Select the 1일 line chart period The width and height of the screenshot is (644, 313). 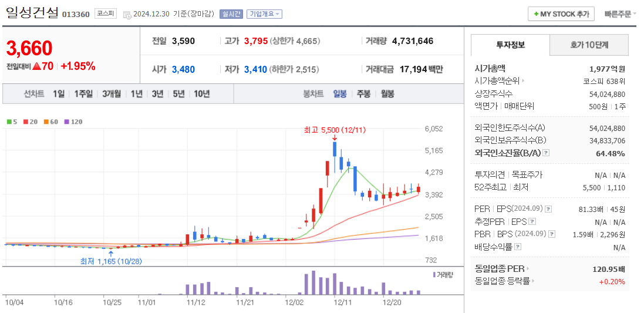pos(59,93)
